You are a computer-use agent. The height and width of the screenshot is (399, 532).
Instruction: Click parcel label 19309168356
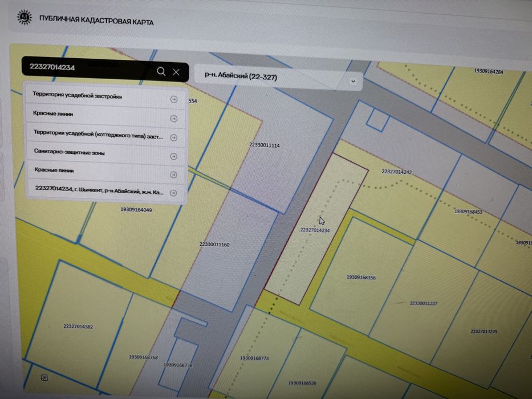361,277
